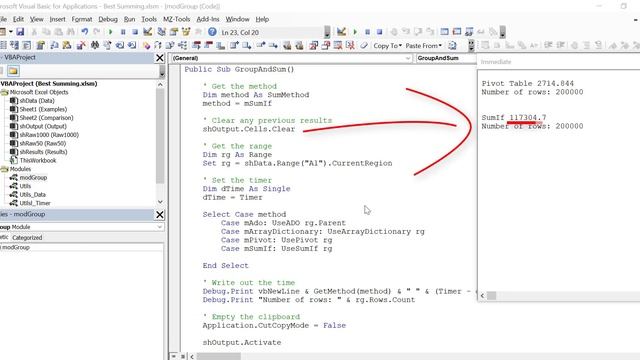Open the Tools menu
Viewport: 640px width, 360px height.
pyautogui.click(x=149, y=19)
